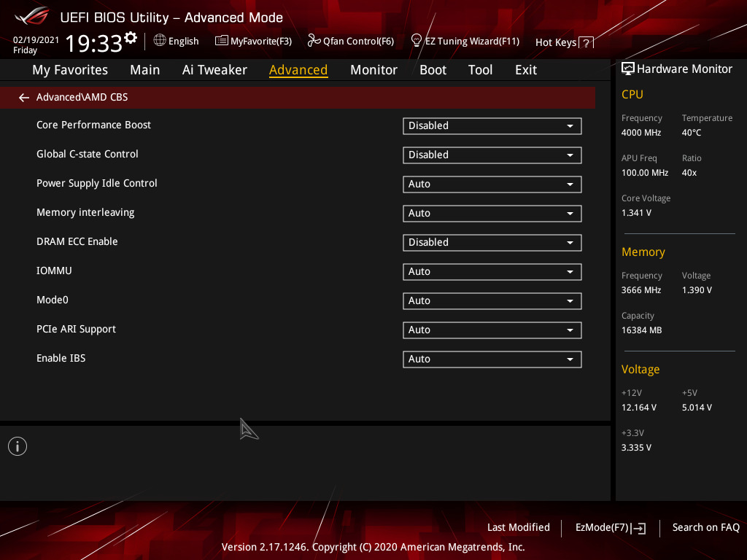Open Core Performance Boost dropdown
This screenshot has width=747, height=560.
492,126
